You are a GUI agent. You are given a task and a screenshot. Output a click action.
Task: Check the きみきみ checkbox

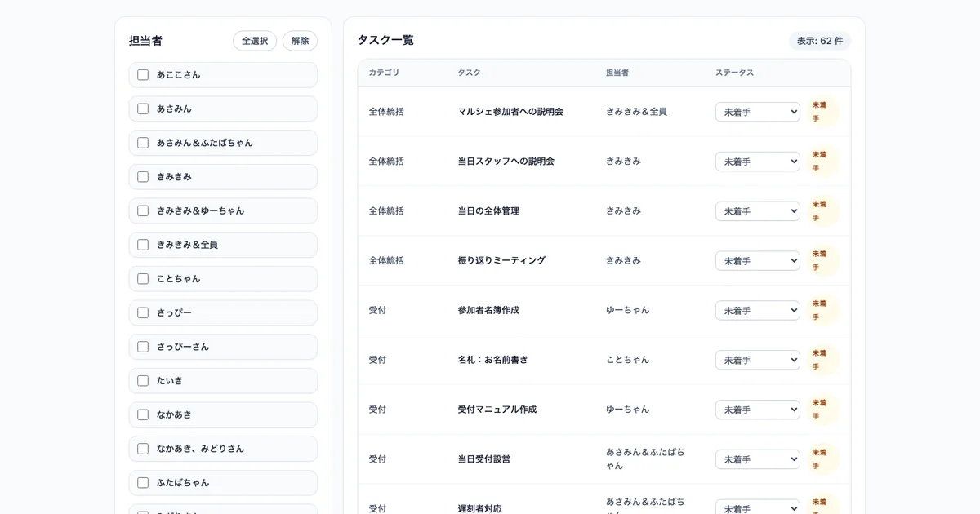click(x=142, y=176)
